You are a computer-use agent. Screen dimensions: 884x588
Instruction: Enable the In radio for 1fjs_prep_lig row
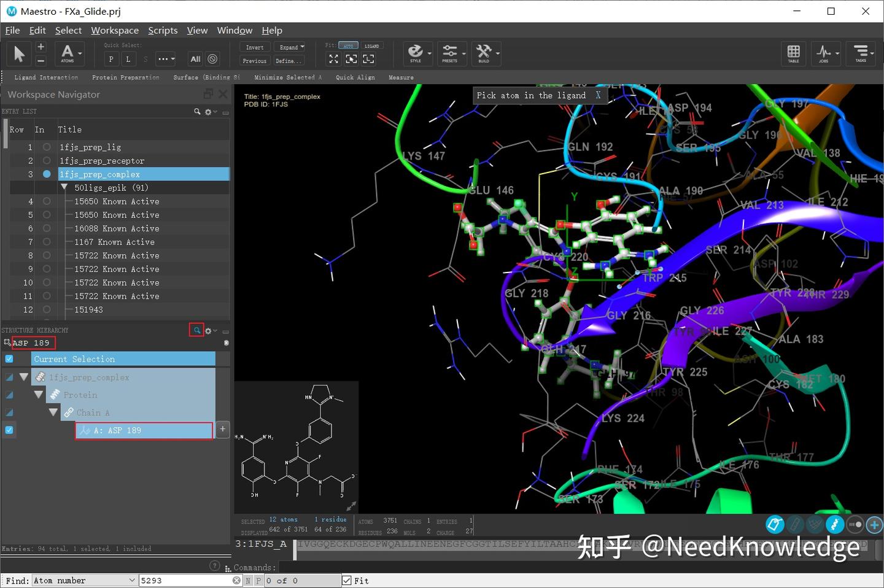46,147
